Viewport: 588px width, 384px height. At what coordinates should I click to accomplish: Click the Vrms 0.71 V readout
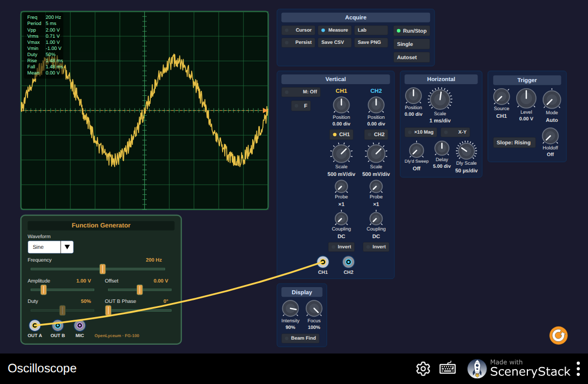click(43, 36)
